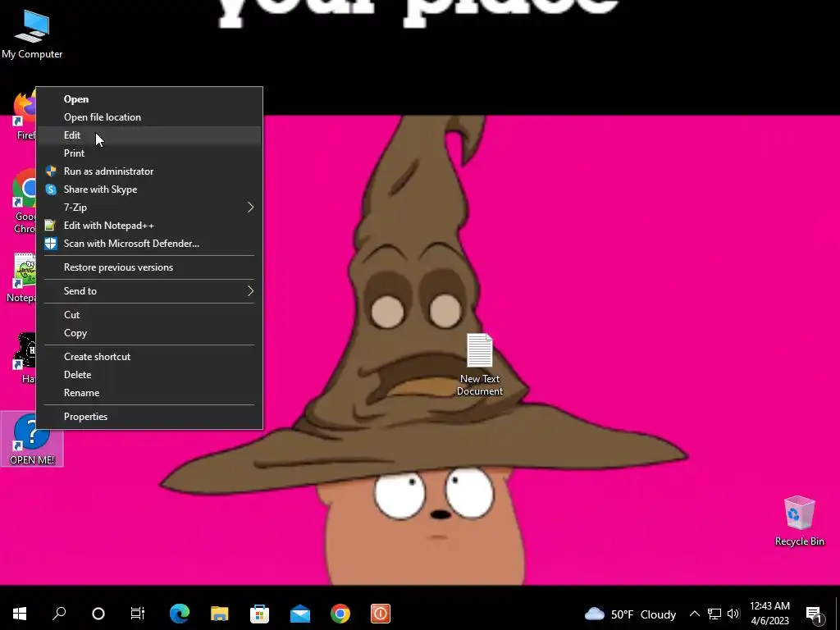Select the New Text Document file icon
The image size is (840, 630).
click(x=479, y=365)
